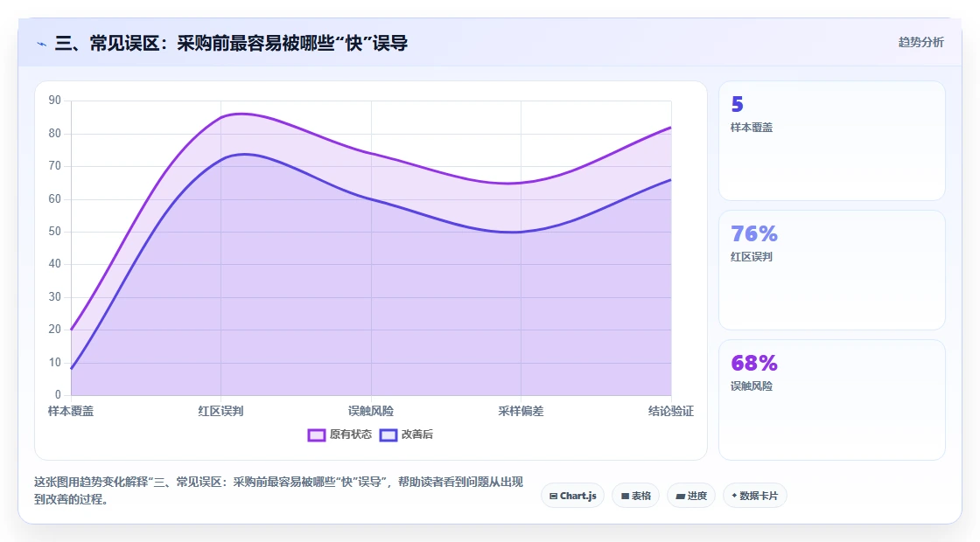
Task: Click the diamond icon in the 数据卡片 chip
Action: [x=734, y=496]
